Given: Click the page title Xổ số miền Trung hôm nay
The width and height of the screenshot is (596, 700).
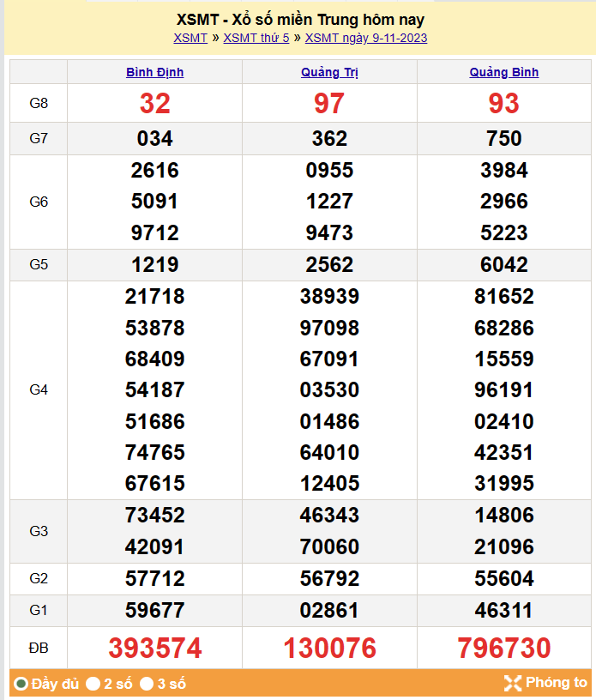Looking at the screenshot, I should [300, 19].
